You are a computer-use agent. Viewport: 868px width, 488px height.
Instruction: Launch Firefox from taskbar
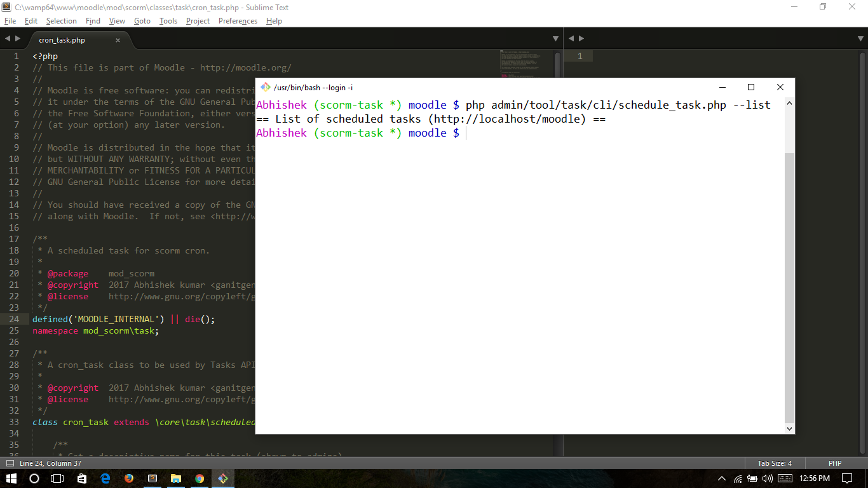(129, 478)
